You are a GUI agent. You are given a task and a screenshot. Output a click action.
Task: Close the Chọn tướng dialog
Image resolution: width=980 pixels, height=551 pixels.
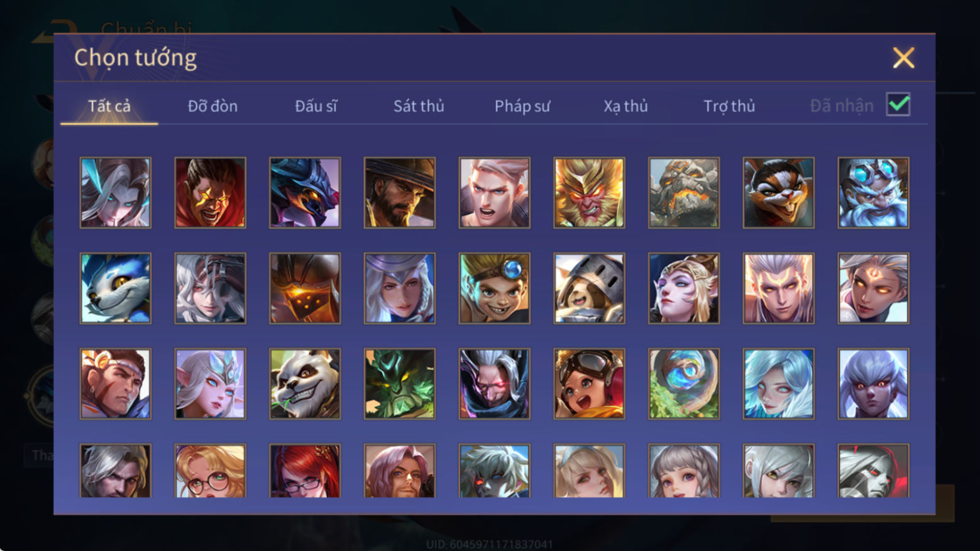[x=903, y=58]
